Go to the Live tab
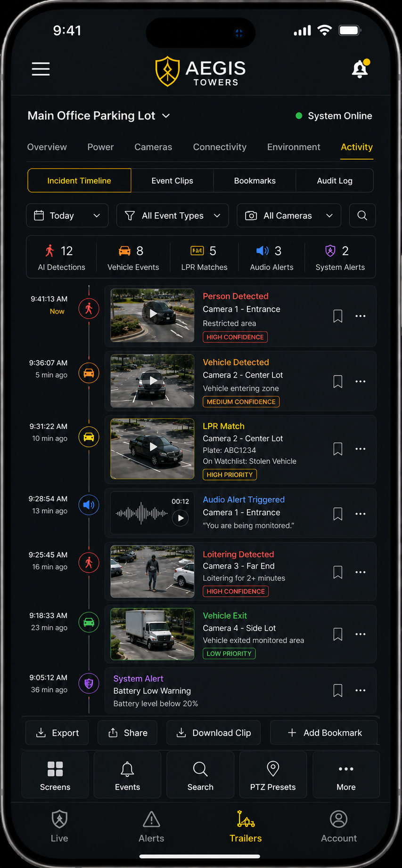402x868 pixels. 59,827
